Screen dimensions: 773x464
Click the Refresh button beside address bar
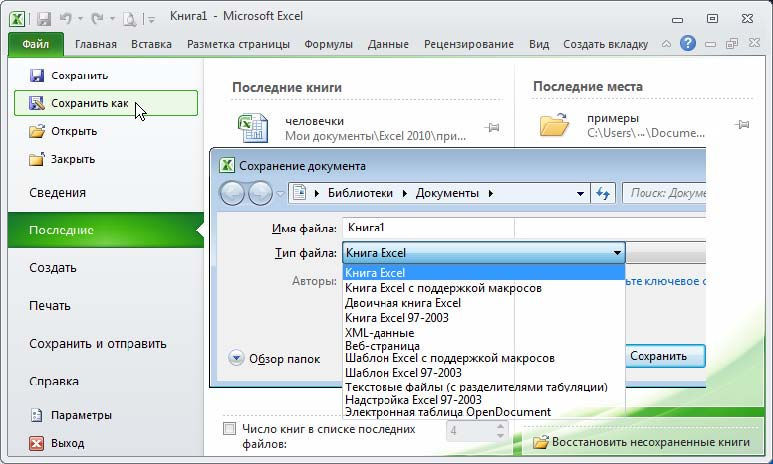[603, 193]
